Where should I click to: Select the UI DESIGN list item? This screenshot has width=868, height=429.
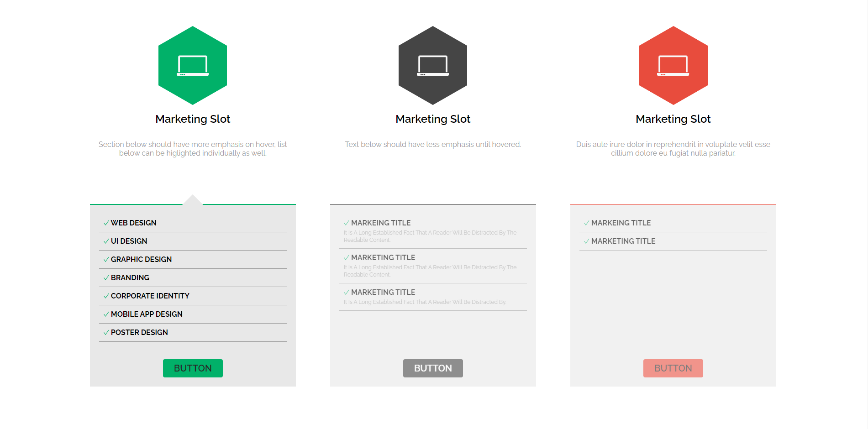point(193,241)
